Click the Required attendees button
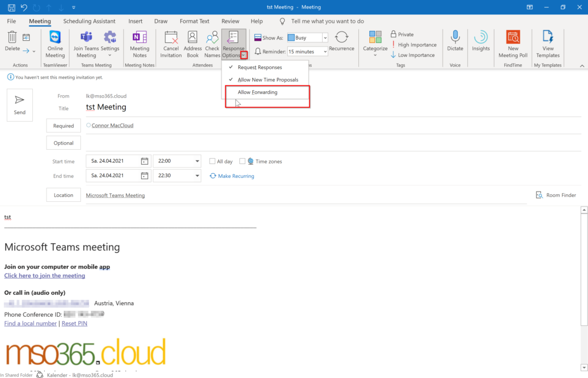588x378 pixels. pyautogui.click(x=63, y=126)
